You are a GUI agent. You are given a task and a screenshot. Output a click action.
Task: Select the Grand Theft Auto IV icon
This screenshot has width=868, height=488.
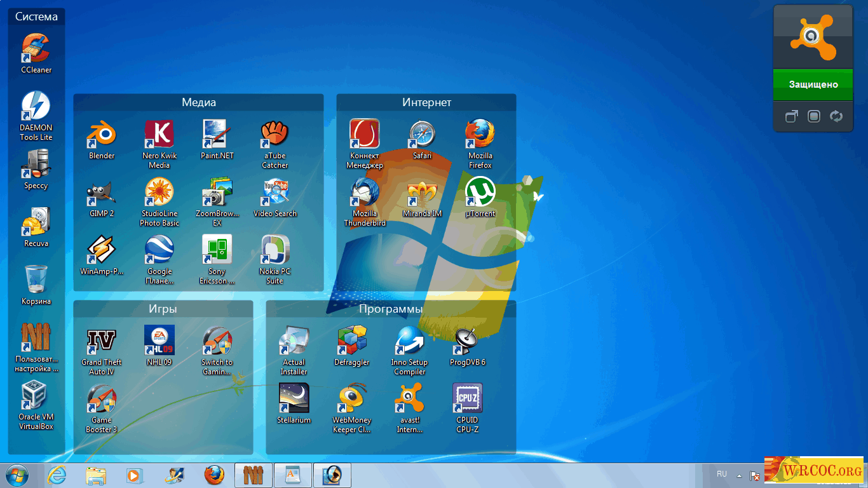tap(102, 351)
